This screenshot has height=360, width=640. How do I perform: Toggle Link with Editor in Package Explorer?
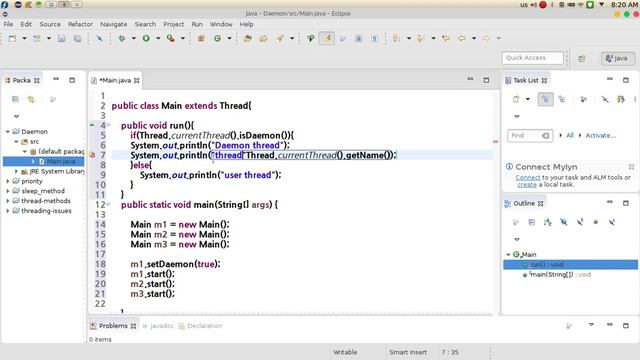click(x=31, y=99)
